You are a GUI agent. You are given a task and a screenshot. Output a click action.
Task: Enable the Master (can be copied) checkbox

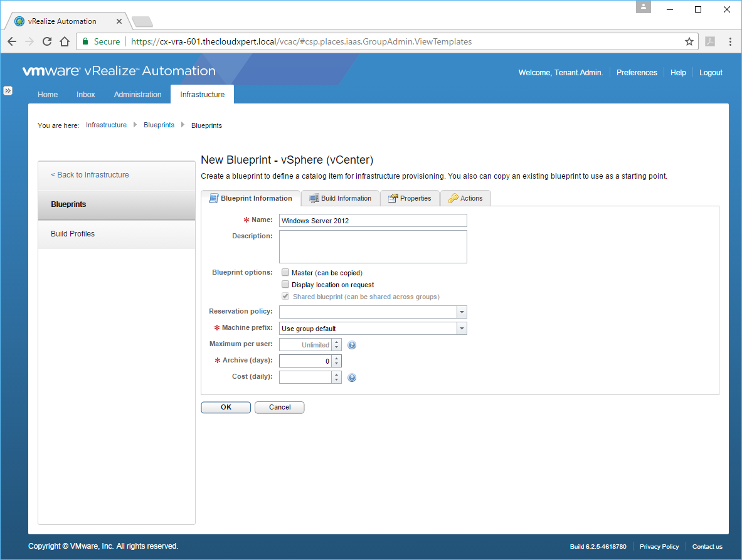pos(285,273)
